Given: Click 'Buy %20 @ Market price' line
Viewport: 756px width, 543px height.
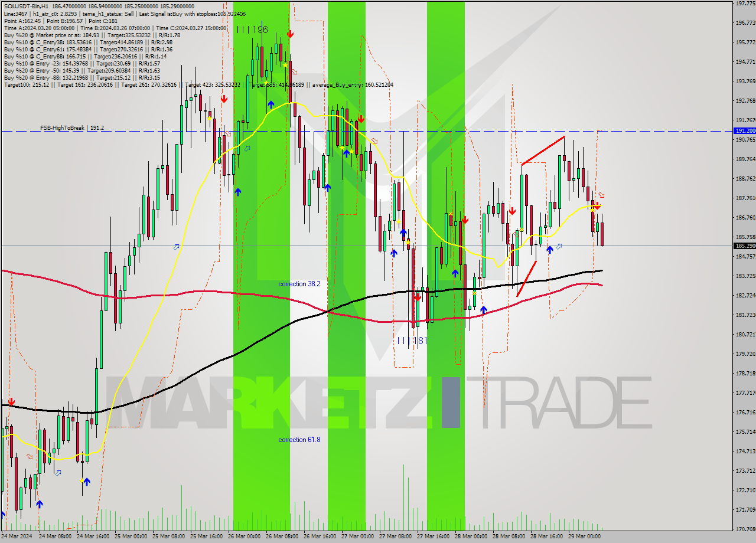Looking at the screenshot, I should [92, 35].
